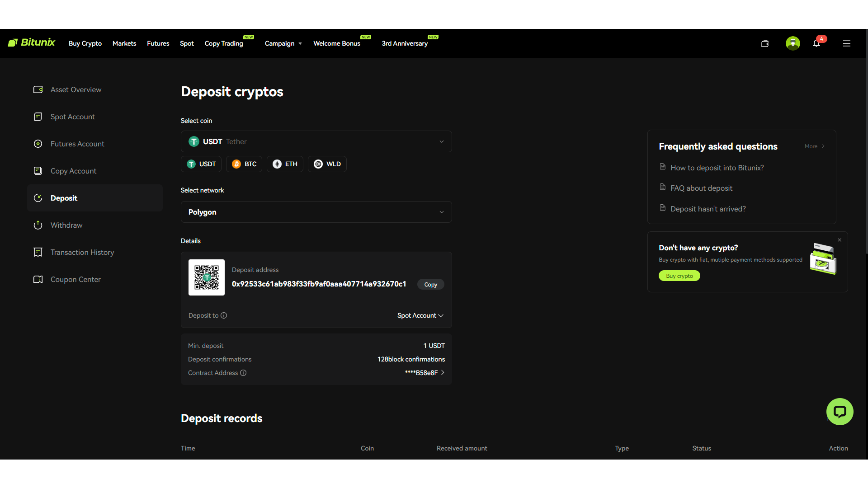Viewport: 868px width, 488px height.
Task: Select the ETH quick coin chip
Action: coord(285,164)
